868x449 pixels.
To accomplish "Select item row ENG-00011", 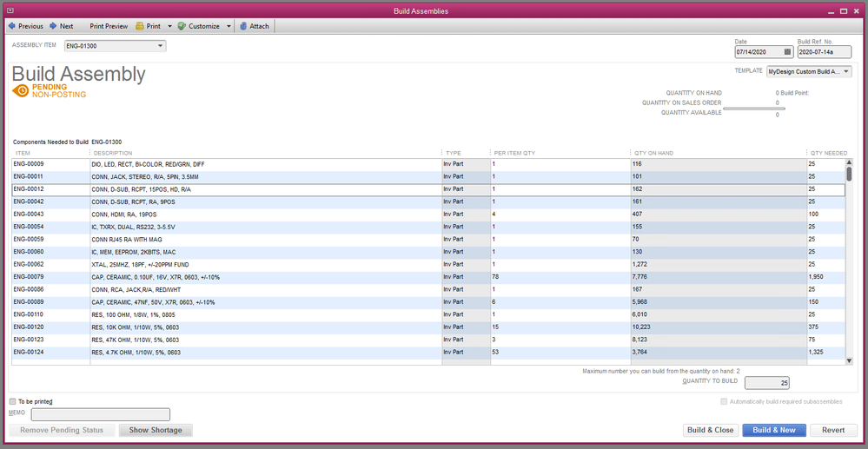I will pos(428,176).
